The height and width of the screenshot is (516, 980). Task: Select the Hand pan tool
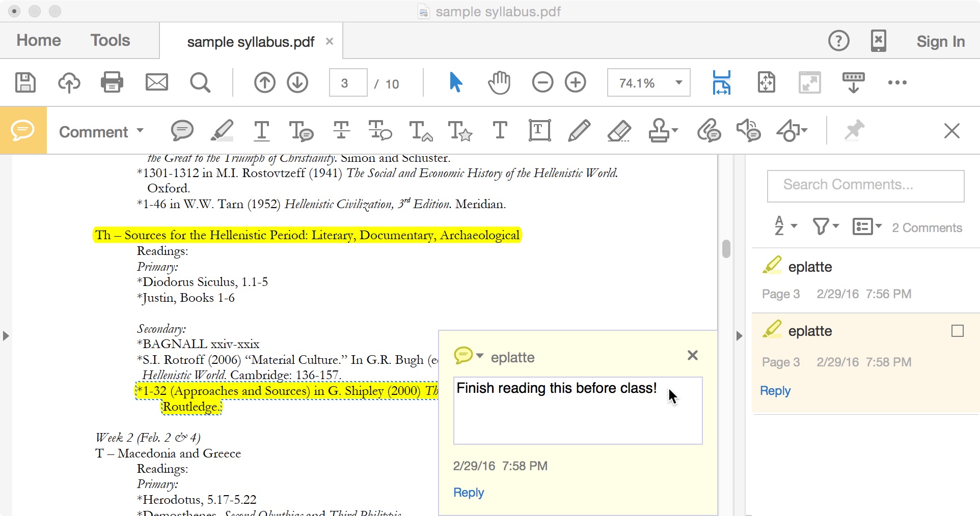pos(499,82)
